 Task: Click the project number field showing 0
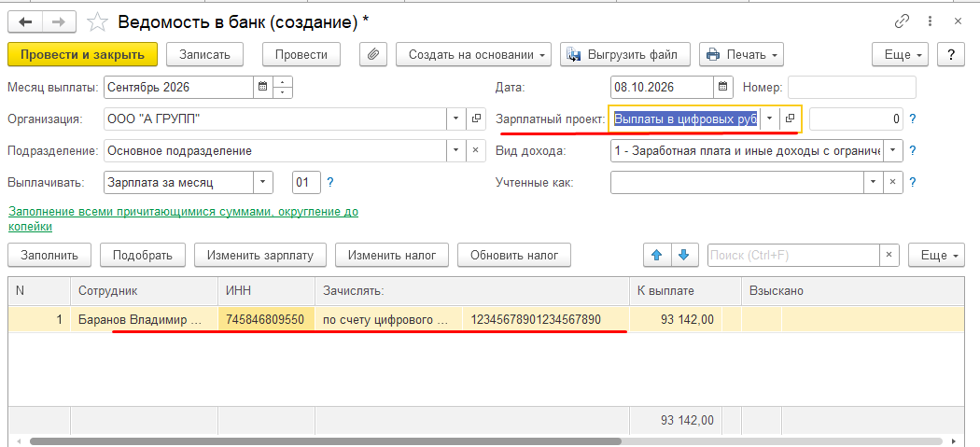pyautogui.click(x=856, y=119)
